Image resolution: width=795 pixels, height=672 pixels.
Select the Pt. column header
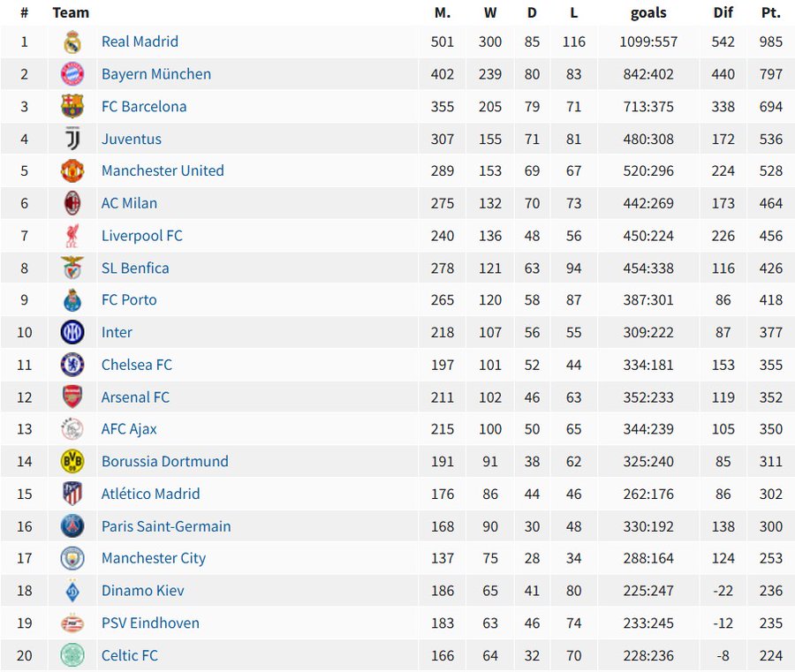770,12
